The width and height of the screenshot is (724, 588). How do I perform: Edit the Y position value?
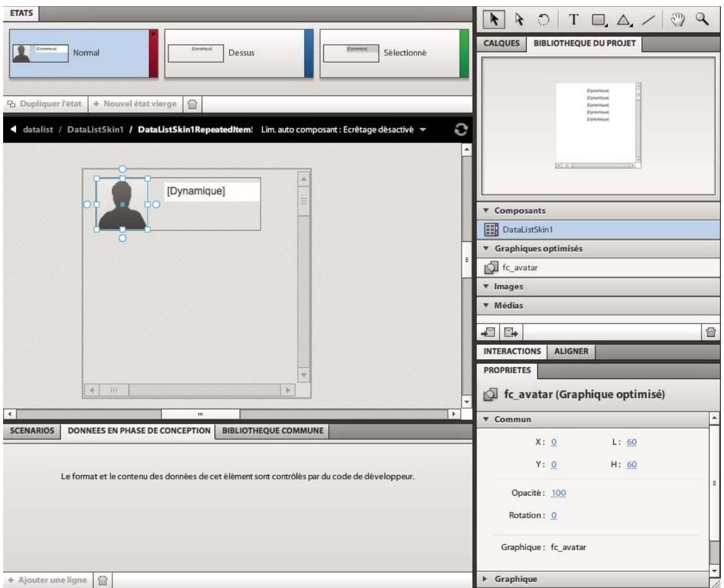coord(553,465)
